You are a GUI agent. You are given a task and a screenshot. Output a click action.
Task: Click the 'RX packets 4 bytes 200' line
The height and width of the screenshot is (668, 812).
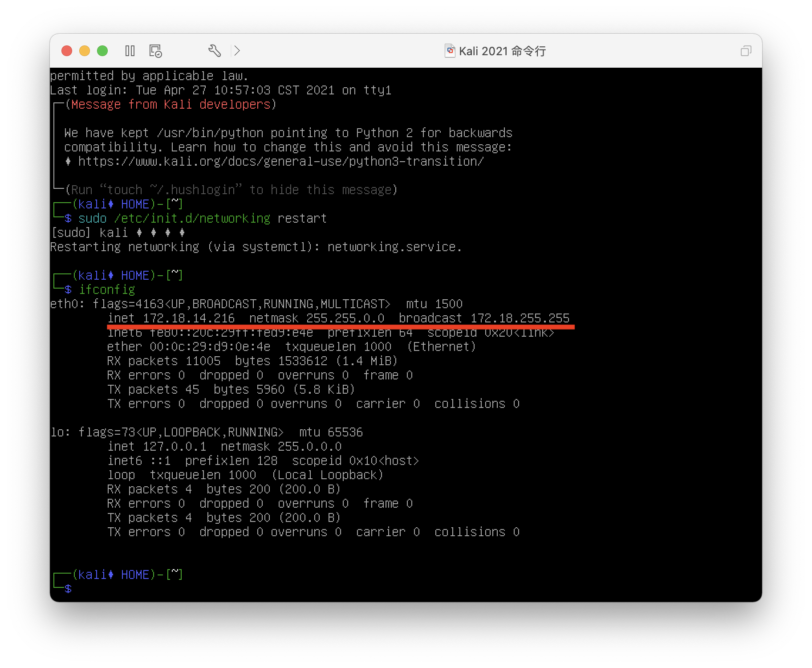point(224,489)
